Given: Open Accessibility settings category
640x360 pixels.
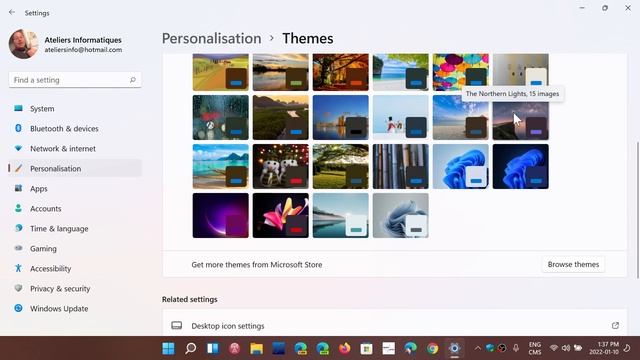Looking at the screenshot, I should coord(75,269).
